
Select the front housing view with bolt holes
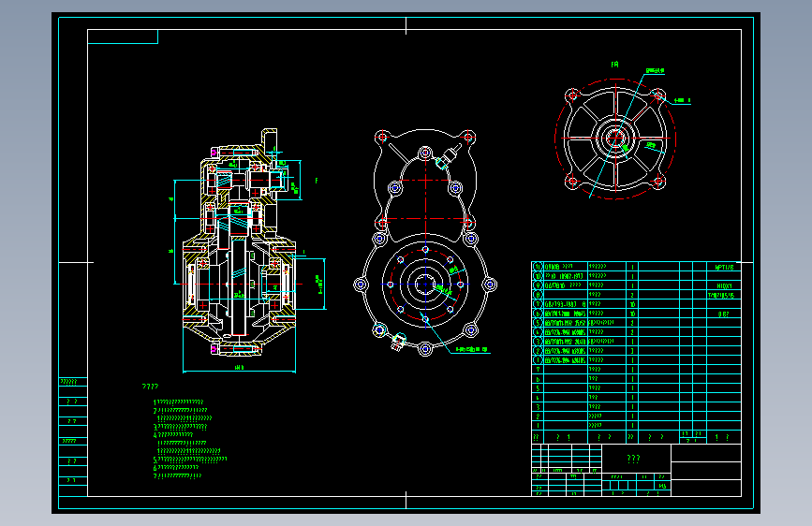tap(424, 242)
